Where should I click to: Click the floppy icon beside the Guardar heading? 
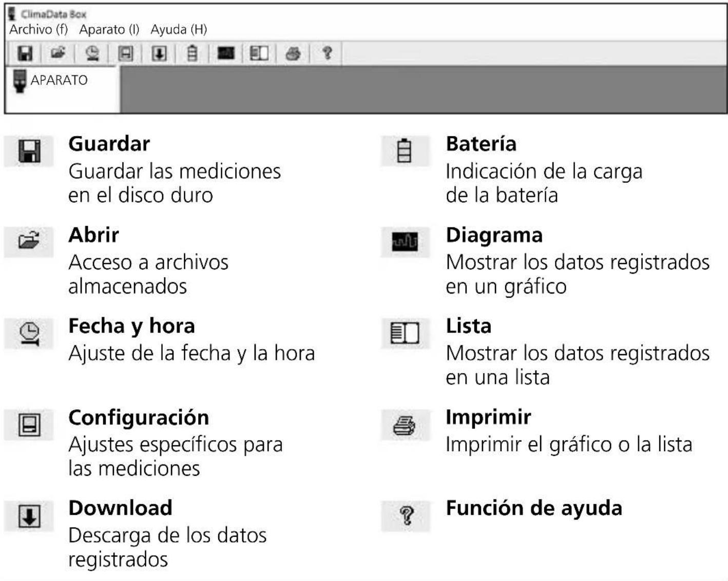[x=29, y=151]
